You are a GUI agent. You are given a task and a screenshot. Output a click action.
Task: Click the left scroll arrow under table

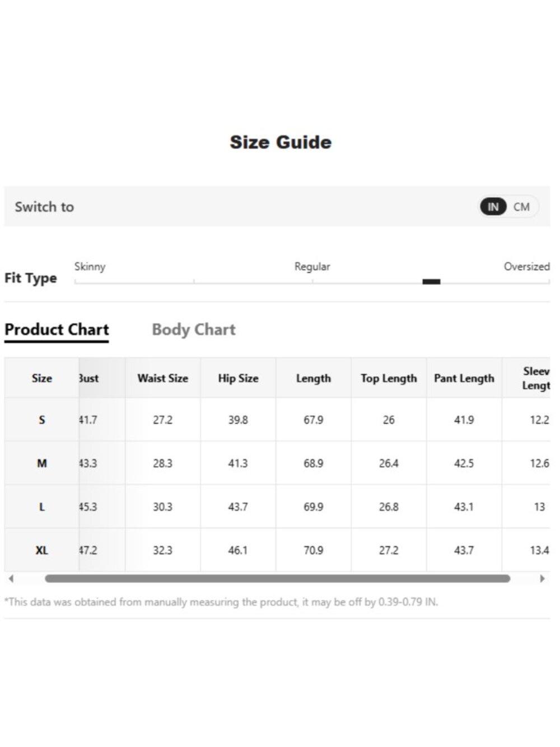pyautogui.click(x=11, y=578)
